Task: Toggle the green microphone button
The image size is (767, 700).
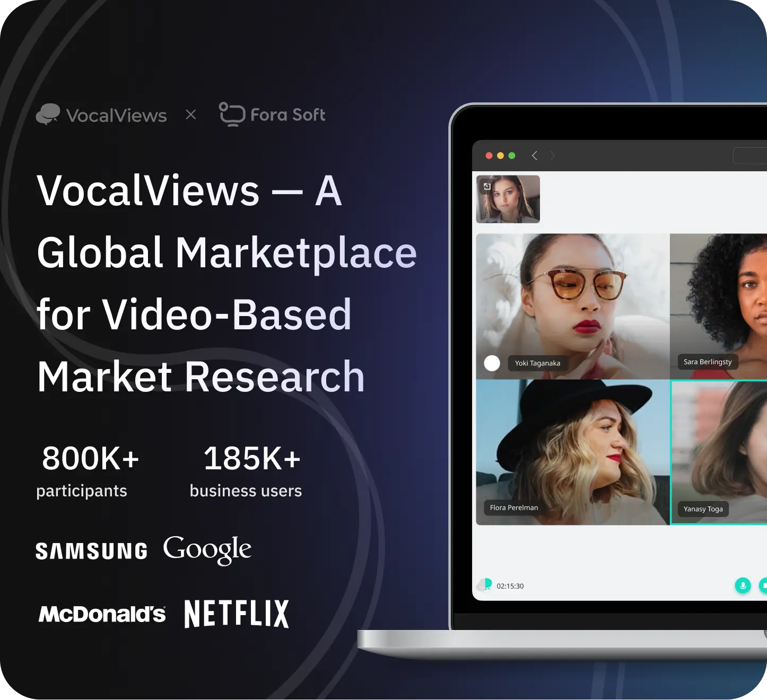Action: (x=743, y=585)
